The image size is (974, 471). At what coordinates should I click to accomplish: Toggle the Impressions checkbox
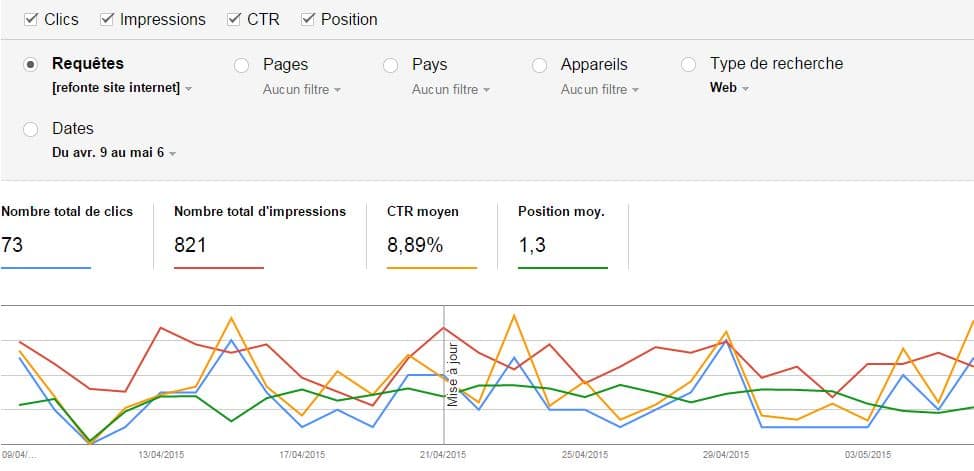click(106, 20)
